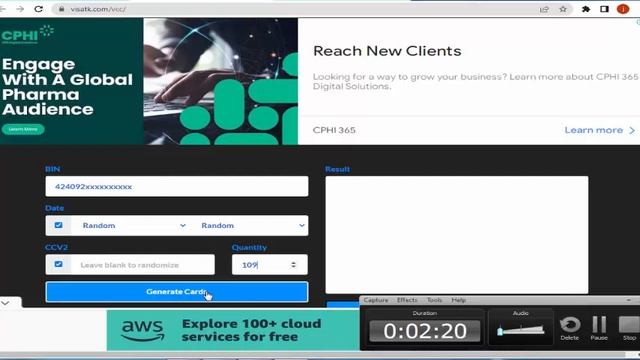Click the recorder Duration time display
Viewport: 640px width, 360px height.
click(x=424, y=331)
